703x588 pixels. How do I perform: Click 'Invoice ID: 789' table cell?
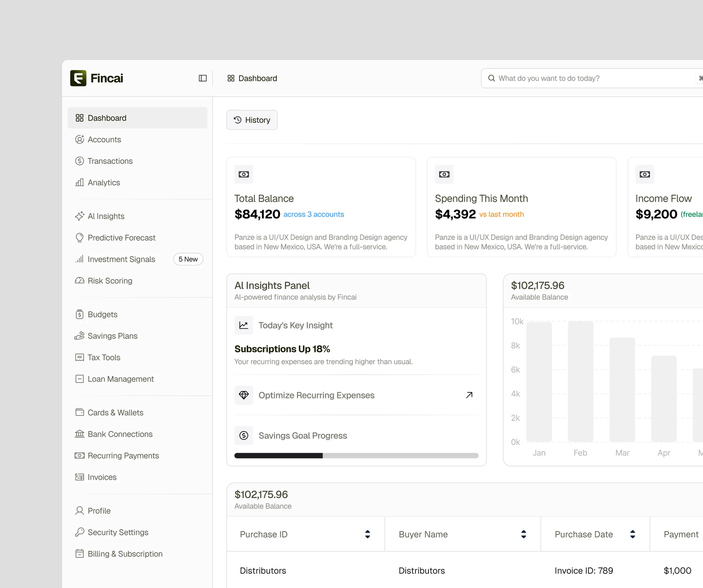[x=584, y=571]
